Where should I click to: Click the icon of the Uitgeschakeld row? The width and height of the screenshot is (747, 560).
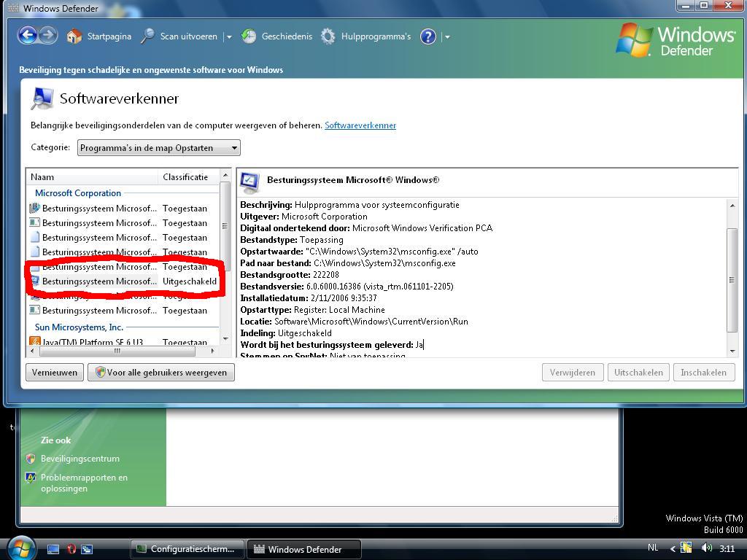[x=35, y=281]
